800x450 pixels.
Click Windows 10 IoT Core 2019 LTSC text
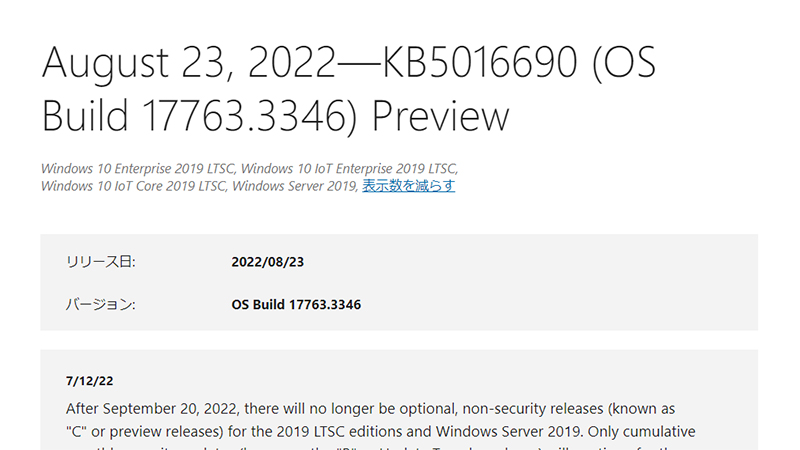(121, 186)
